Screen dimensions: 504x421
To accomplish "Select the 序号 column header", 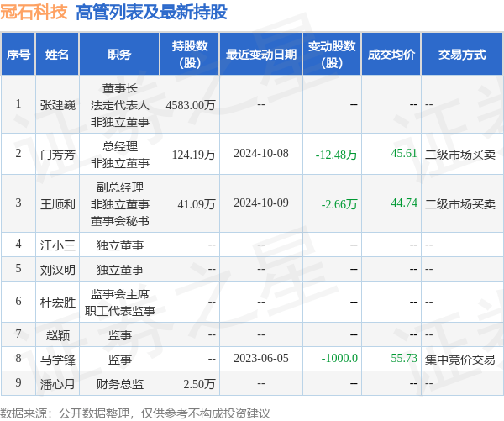I will (x=18, y=54).
